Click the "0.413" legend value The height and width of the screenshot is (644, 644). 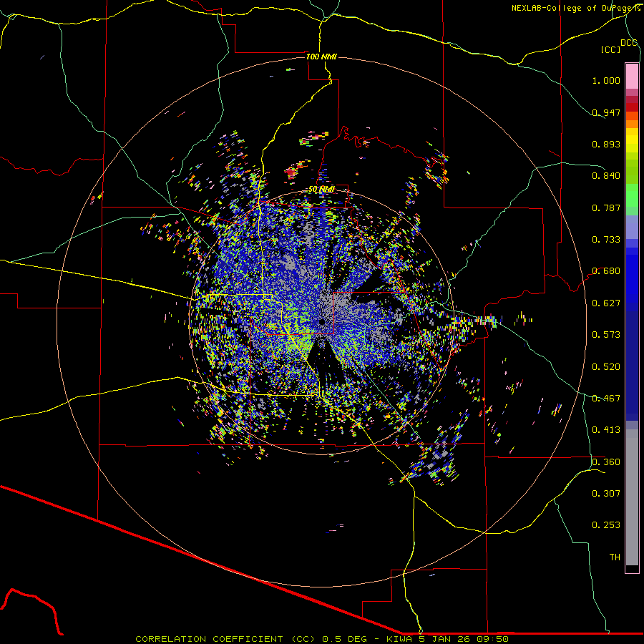606,430
